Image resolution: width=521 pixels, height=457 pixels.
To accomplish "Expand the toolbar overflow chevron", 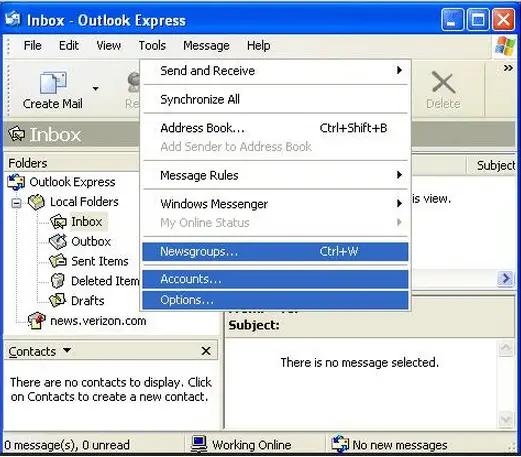I will pyautogui.click(x=508, y=68).
